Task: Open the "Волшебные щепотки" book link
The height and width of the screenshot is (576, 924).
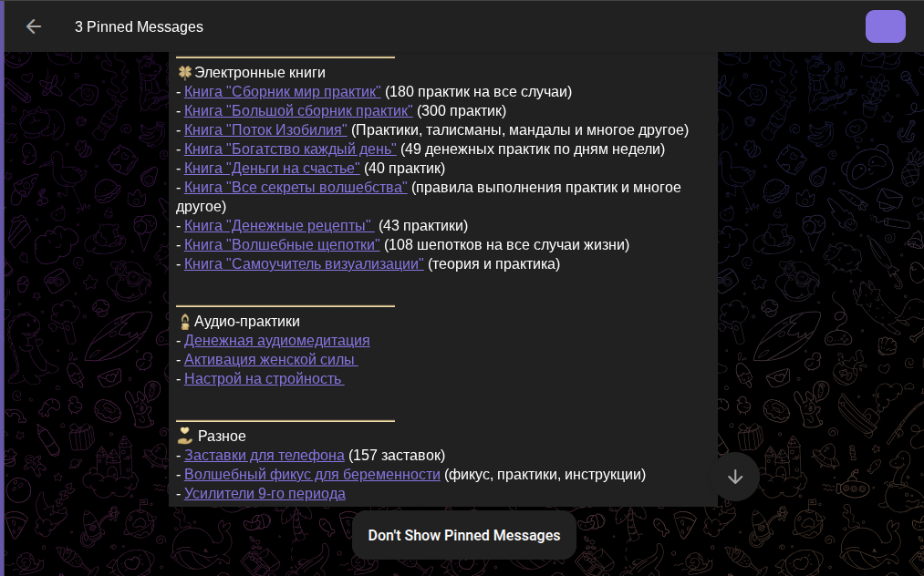Action: (x=282, y=244)
